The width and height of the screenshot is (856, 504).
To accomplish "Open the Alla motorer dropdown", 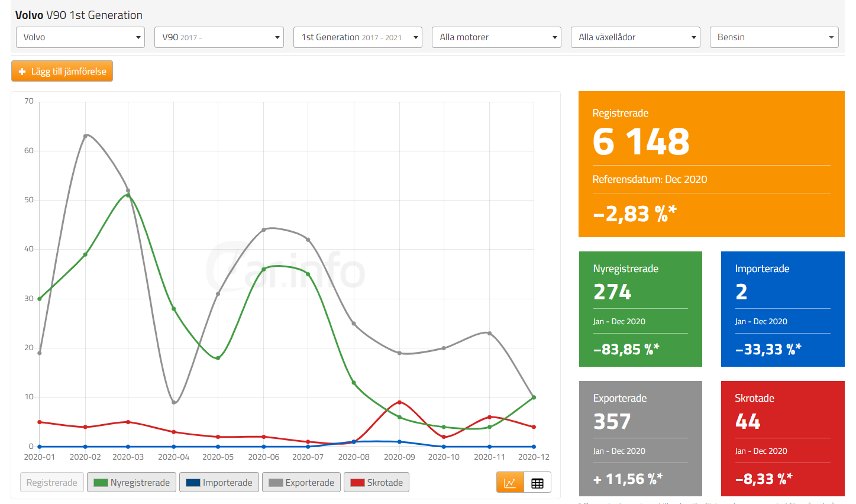I will [x=496, y=37].
